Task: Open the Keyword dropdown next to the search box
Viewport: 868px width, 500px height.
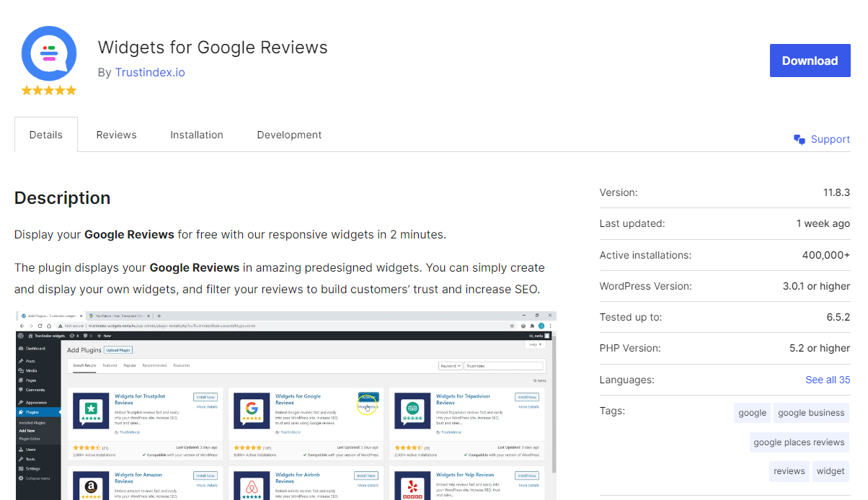Action: (451, 366)
